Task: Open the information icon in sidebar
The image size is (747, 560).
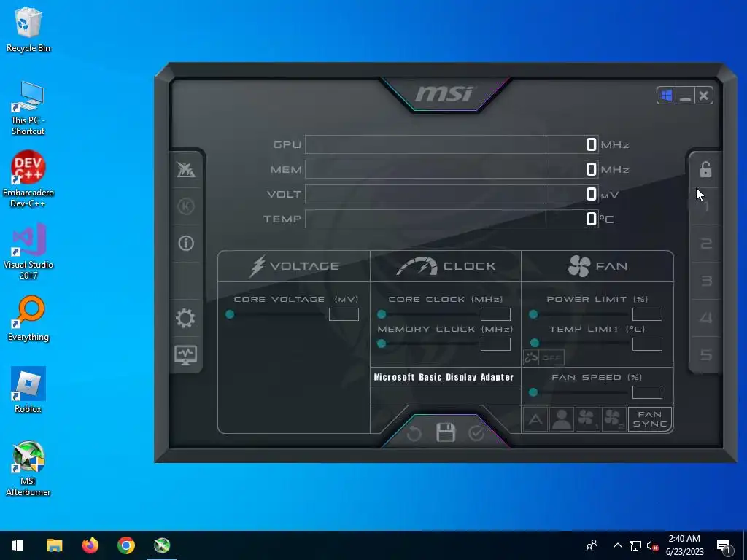Action: coord(186,244)
